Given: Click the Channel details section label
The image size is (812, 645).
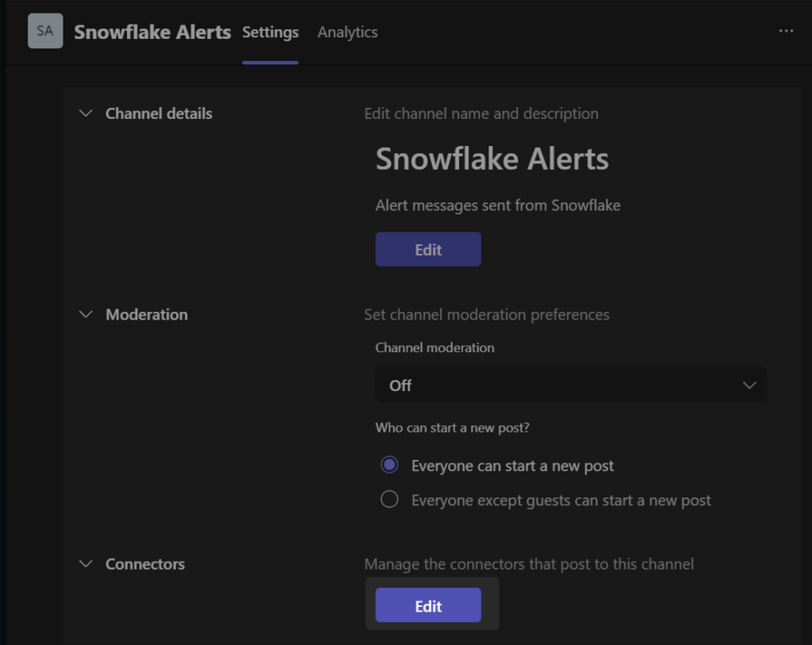Looking at the screenshot, I should click(x=158, y=113).
